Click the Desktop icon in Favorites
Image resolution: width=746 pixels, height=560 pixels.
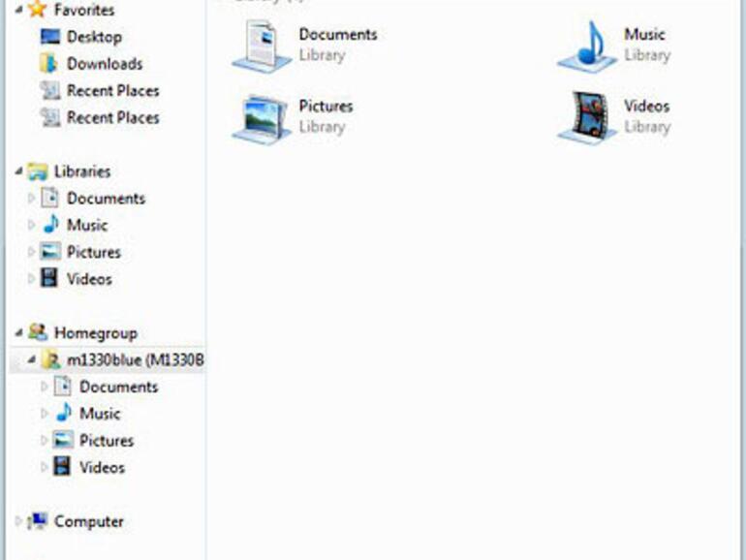(x=50, y=37)
